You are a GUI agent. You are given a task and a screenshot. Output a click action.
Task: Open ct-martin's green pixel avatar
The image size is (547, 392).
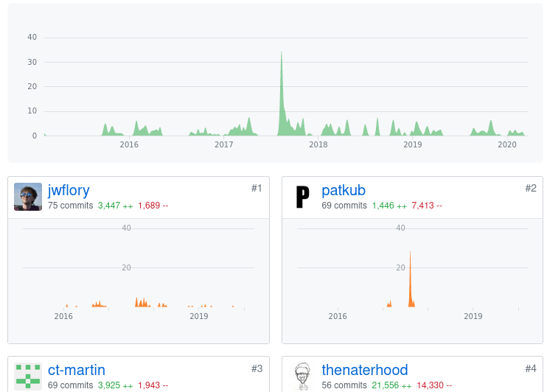coord(28,376)
